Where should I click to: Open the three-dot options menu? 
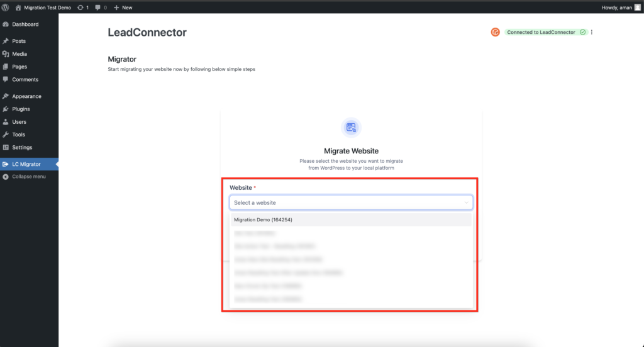(x=592, y=32)
